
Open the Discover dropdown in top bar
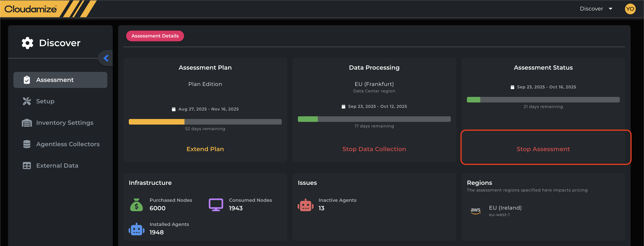point(596,9)
